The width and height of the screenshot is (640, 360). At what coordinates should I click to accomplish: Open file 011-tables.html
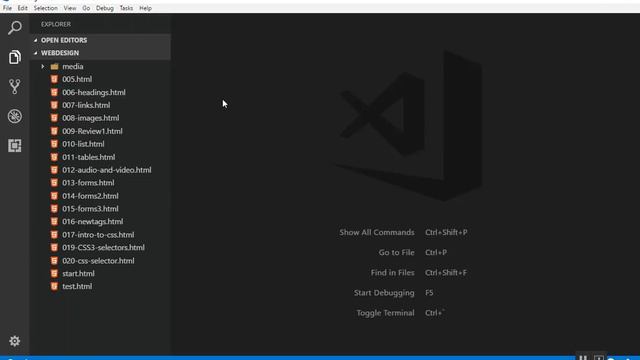tap(89, 157)
